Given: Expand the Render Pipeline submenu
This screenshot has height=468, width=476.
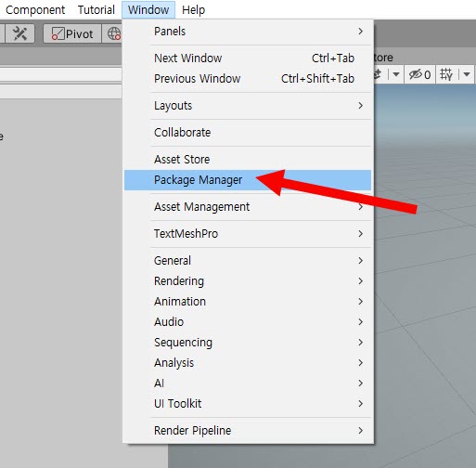Looking at the screenshot, I should click(248, 431).
